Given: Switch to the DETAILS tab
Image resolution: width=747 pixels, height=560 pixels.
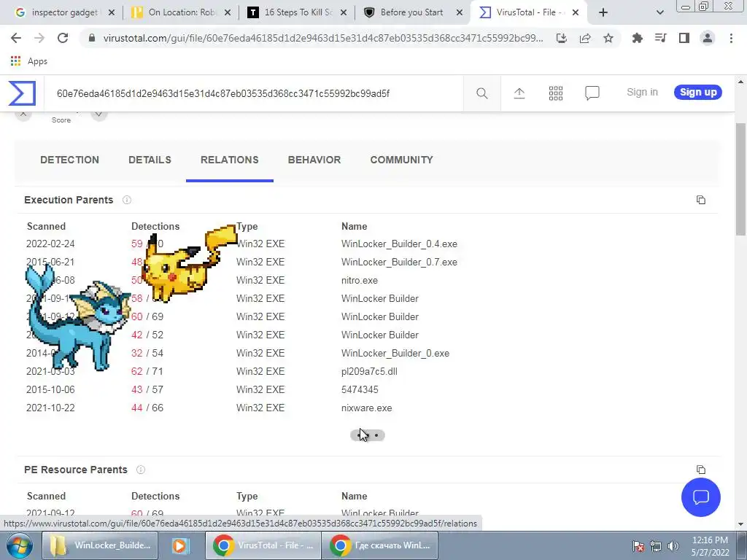Looking at the screenshot, I should click(x=150, y=160).
